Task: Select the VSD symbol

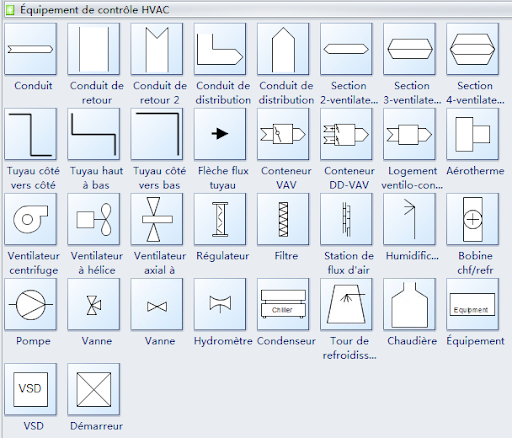Action: click(30, 389)
